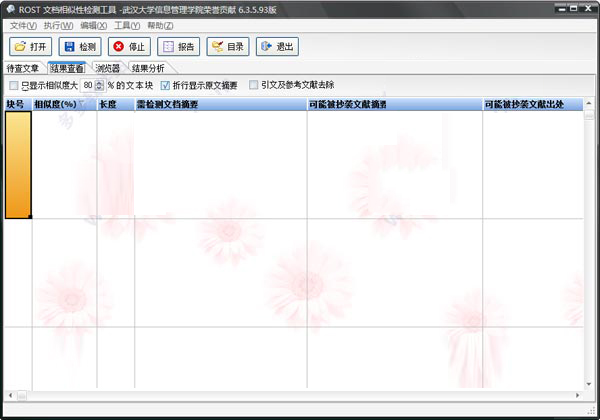
Task: Select the highlighted orange 块号 cell
Action: point(18,165)
